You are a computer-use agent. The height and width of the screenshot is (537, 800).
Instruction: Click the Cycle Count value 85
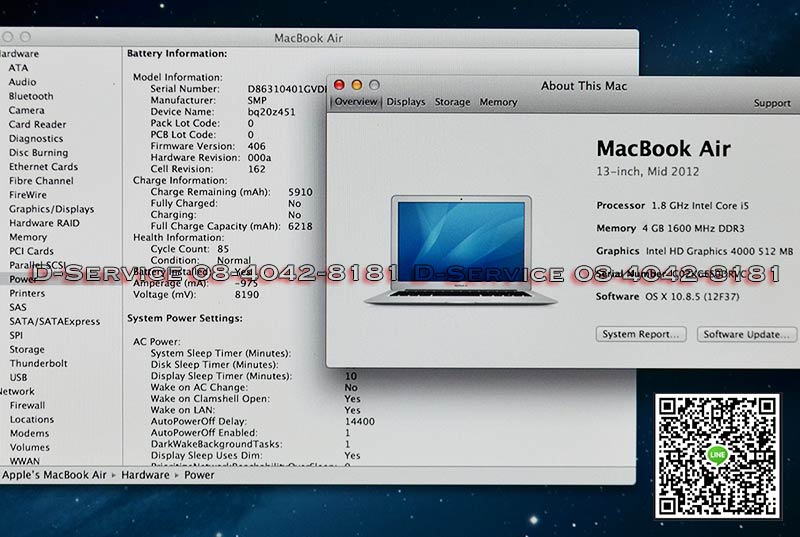[223, 249]
